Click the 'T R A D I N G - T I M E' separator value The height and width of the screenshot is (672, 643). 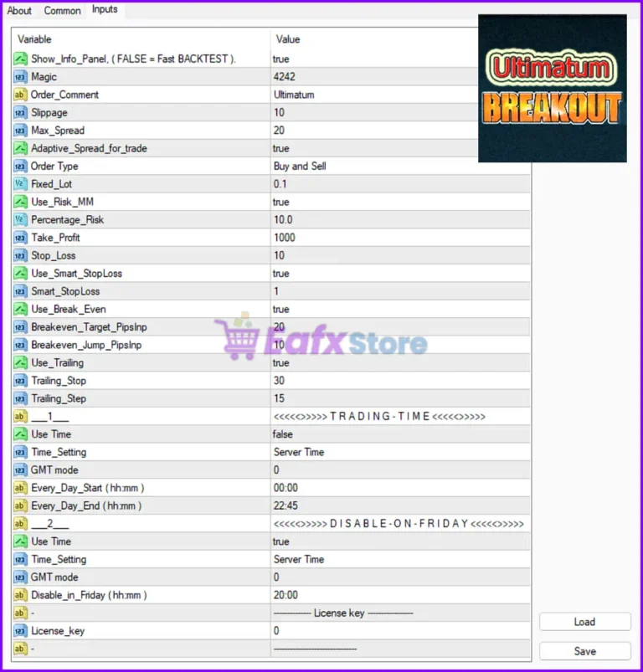(379, 417)
